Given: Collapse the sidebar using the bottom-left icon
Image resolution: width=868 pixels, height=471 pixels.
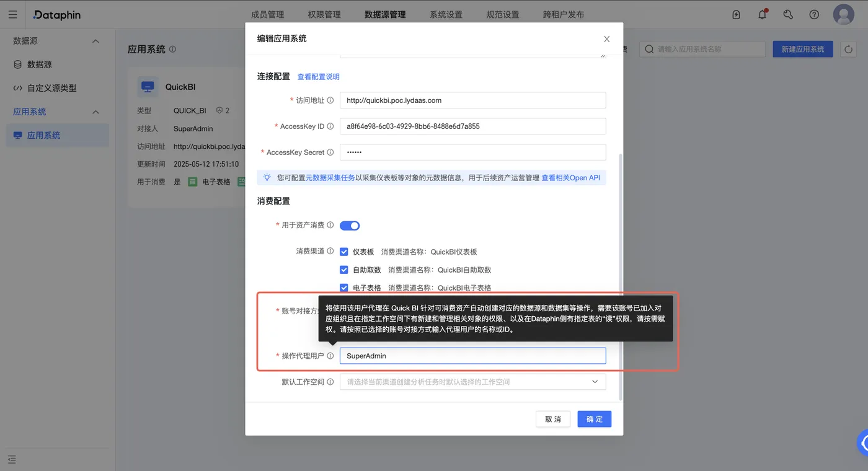Looking at the screenshot, I should click(x=12, y=459).
